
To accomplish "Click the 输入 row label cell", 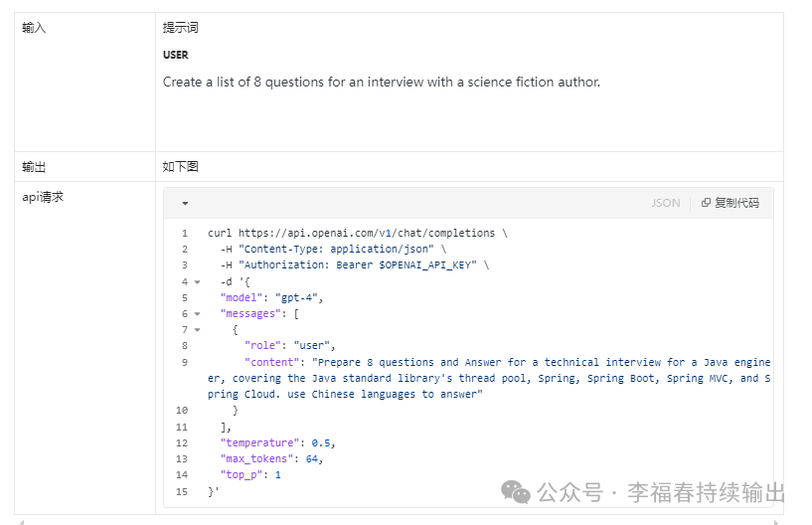I will (x=84, y=83).
